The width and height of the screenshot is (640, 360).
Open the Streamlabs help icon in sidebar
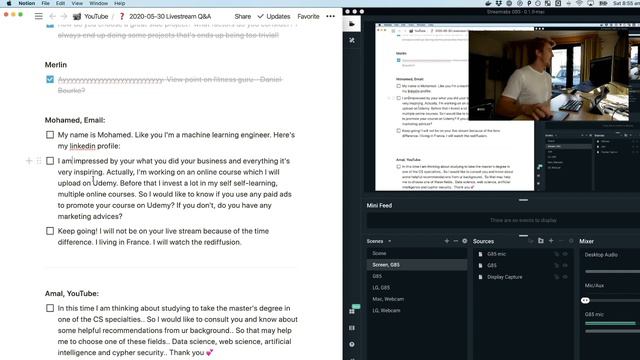pos(352,344)
